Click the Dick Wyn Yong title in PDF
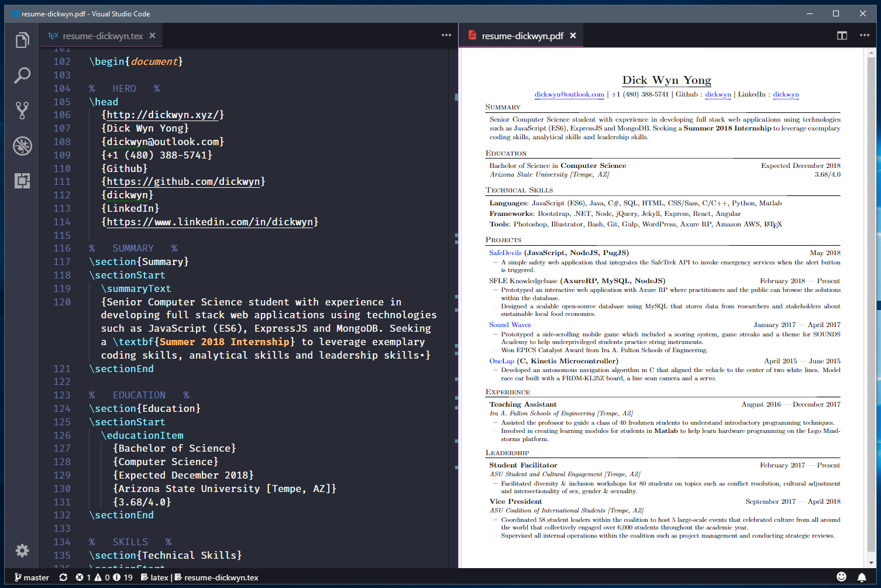 point(667,80)
